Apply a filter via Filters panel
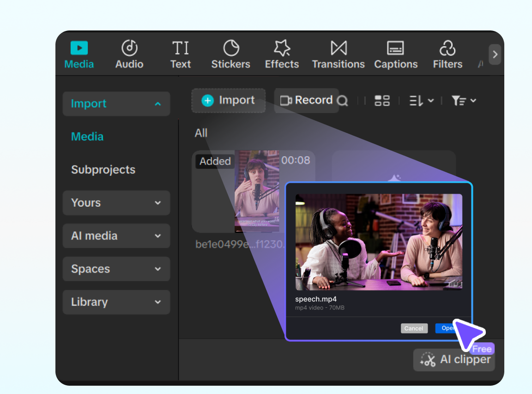 pos(447,54)
